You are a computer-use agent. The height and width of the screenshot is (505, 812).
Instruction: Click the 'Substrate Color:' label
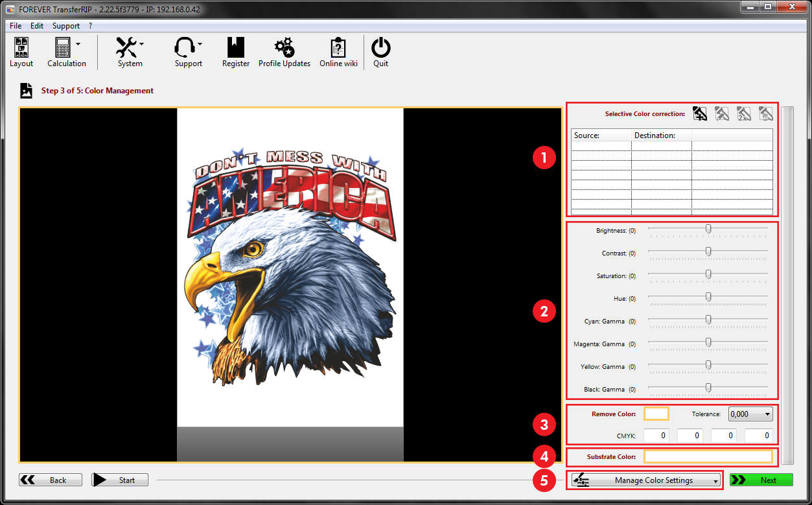coord(611,456)
